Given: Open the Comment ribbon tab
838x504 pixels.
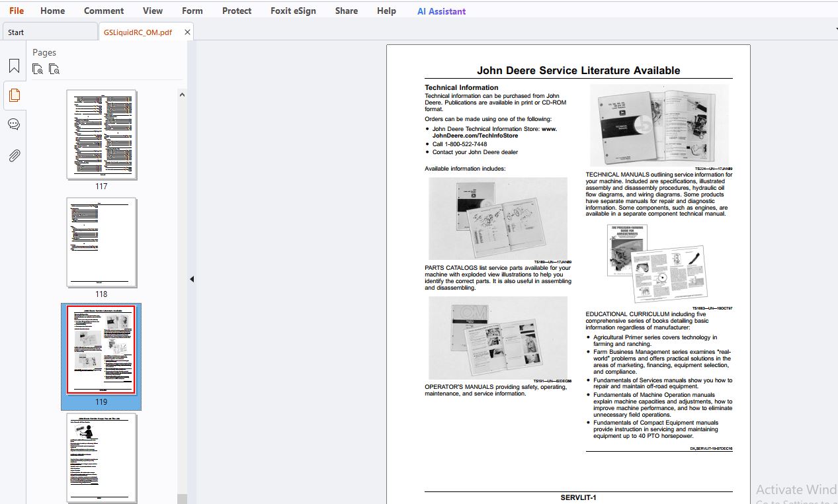Looking at the screenshot, I should (x=104, y=11).
